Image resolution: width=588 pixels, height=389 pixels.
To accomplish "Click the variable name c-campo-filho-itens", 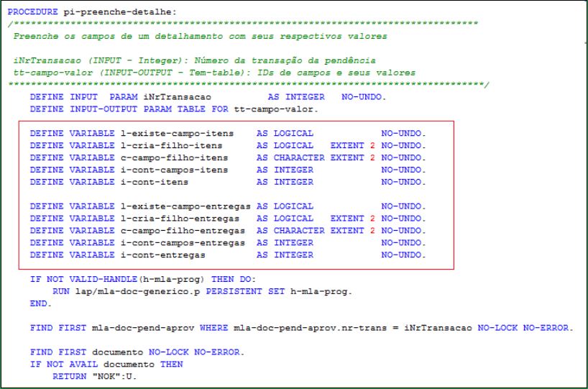I will tap(174, 158).
